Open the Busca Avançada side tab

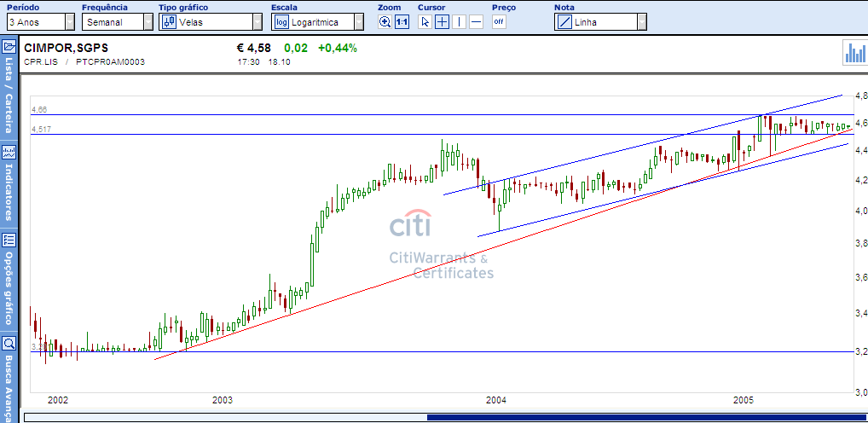pyautogui.click(x=9, y=388)
